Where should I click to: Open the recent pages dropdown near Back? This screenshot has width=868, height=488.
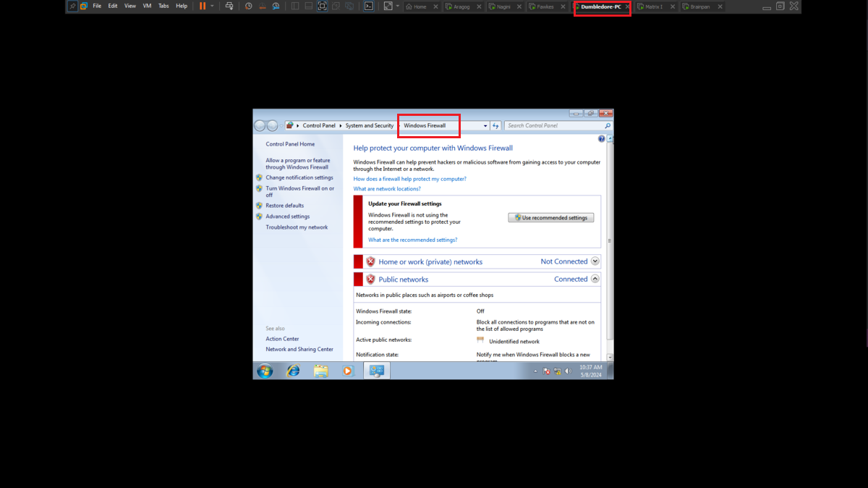point(282,126)
